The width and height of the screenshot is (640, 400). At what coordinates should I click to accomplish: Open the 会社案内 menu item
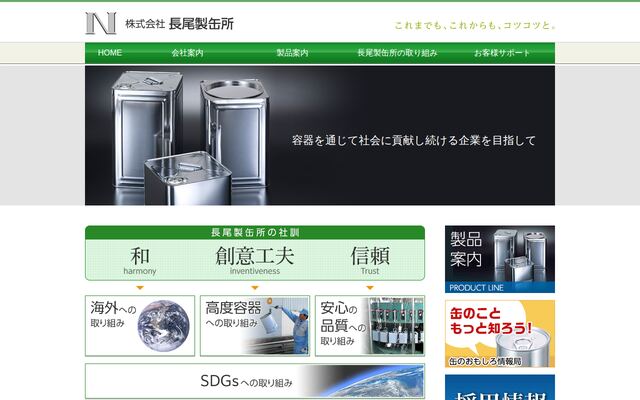tap(187, 53)
